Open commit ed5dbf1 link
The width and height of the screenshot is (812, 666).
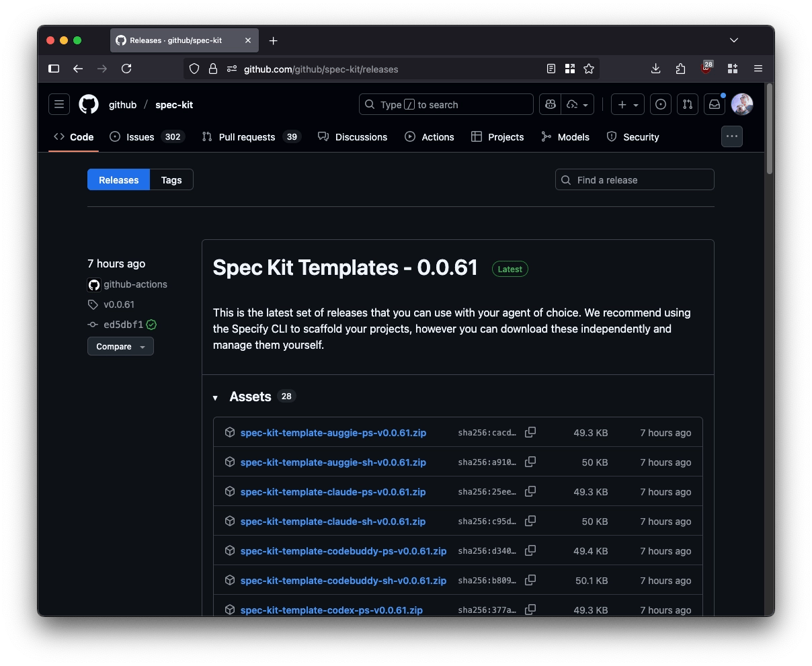pyautogui.click(x=123, y=325)
